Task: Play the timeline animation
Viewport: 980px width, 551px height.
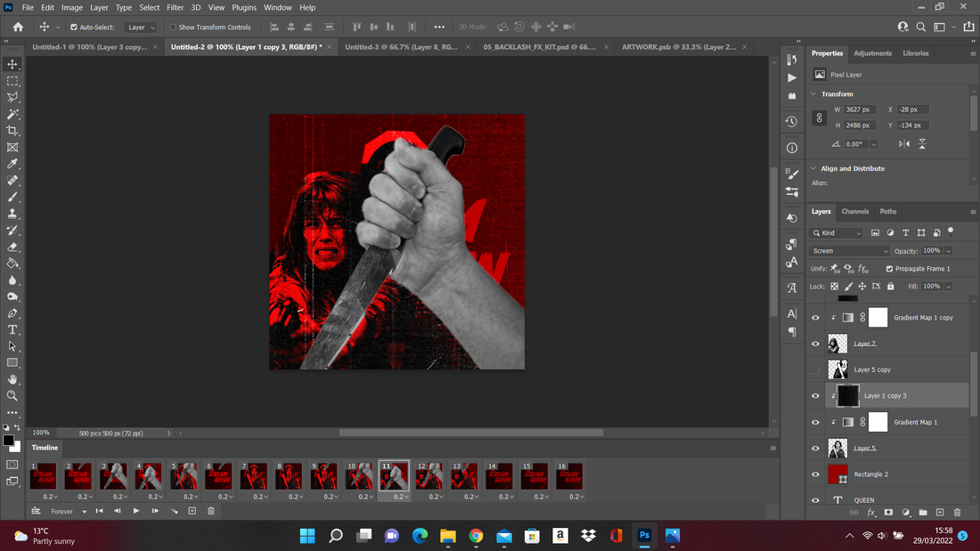Action: [x=136, y=511]
